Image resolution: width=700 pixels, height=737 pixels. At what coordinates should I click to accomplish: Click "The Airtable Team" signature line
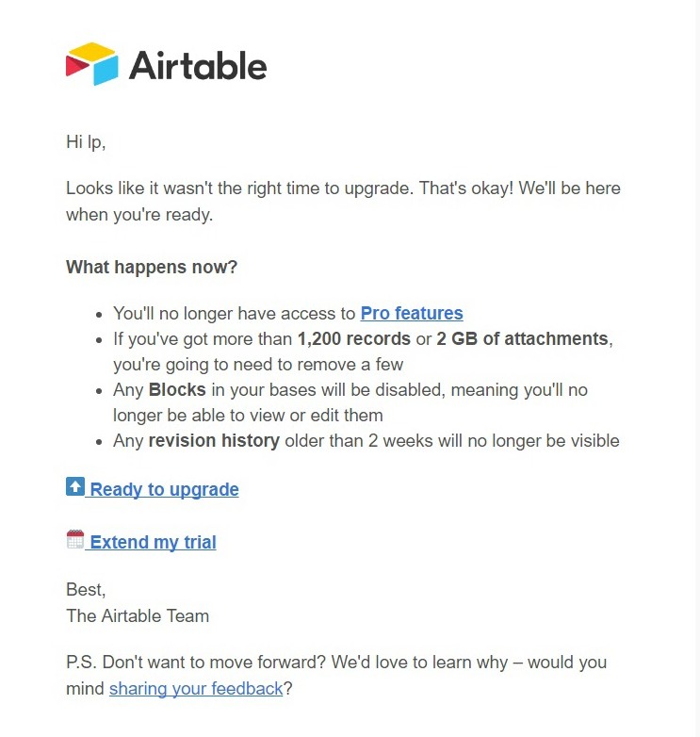[x=138, y=616]
